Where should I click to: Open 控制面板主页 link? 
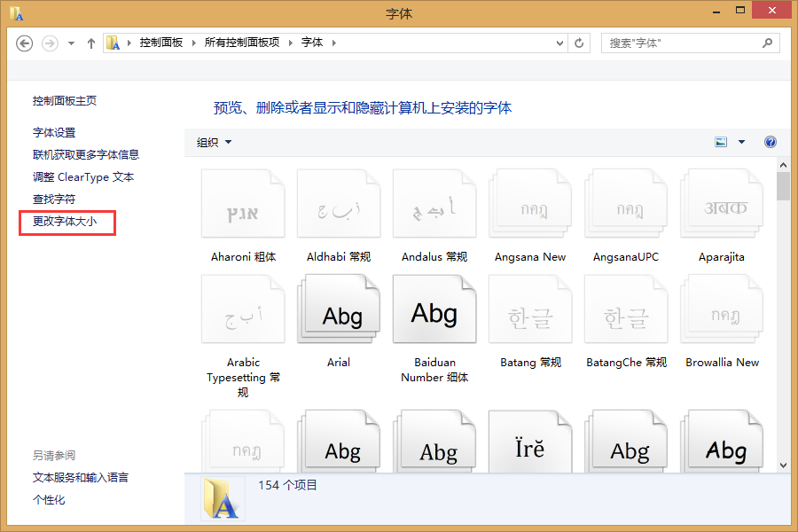click(65, 101)
